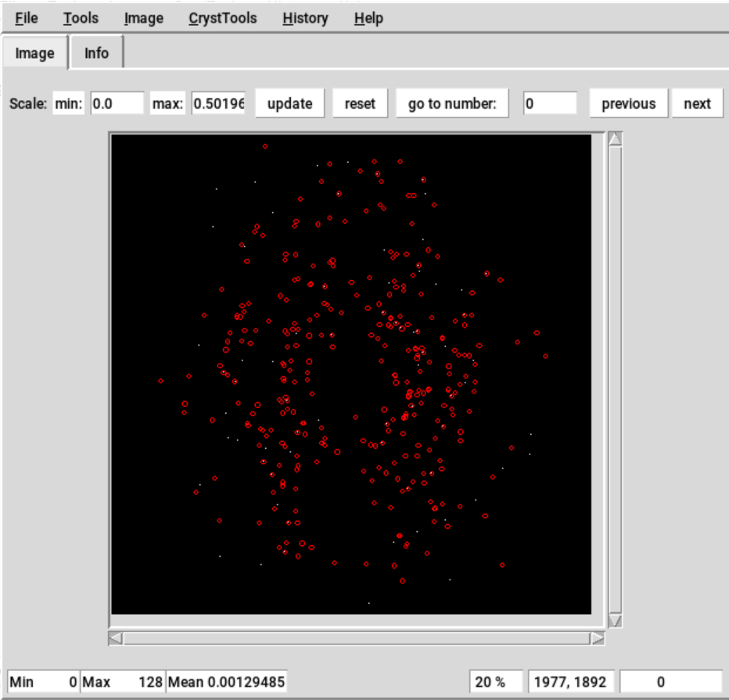Click the scale max input field
Screen dimensions: 729x700
pos(218,103)
